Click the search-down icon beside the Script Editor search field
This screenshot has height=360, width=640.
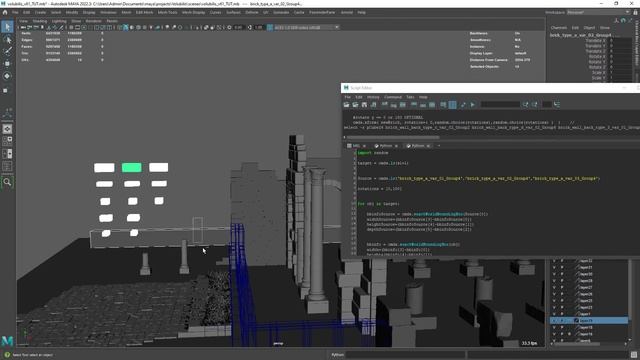click(x=526, y=105)
